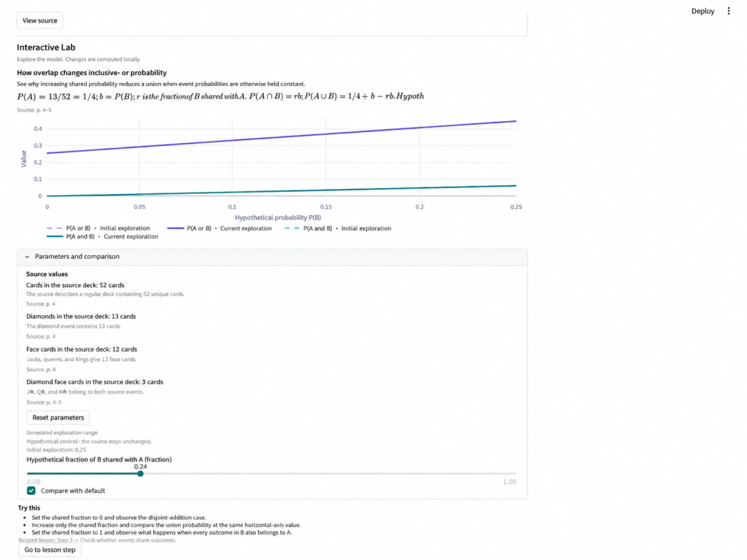The image size is (747, 560).
Task: Open the View source button
Action: 40,20
